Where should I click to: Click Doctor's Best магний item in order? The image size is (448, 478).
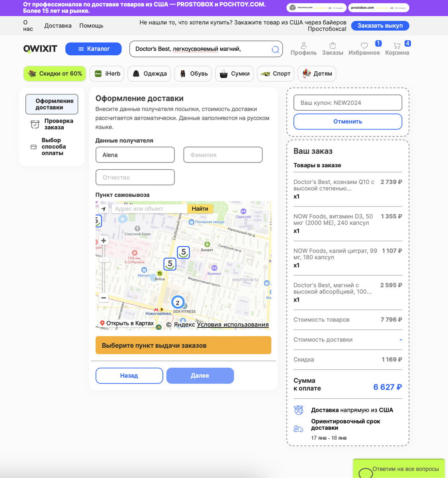[x=348, y=292]
